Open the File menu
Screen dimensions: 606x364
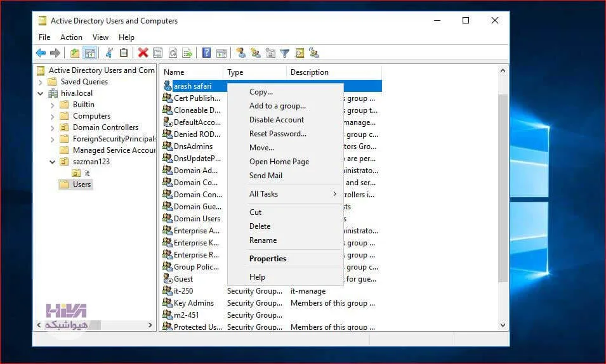tap(44, 37)
